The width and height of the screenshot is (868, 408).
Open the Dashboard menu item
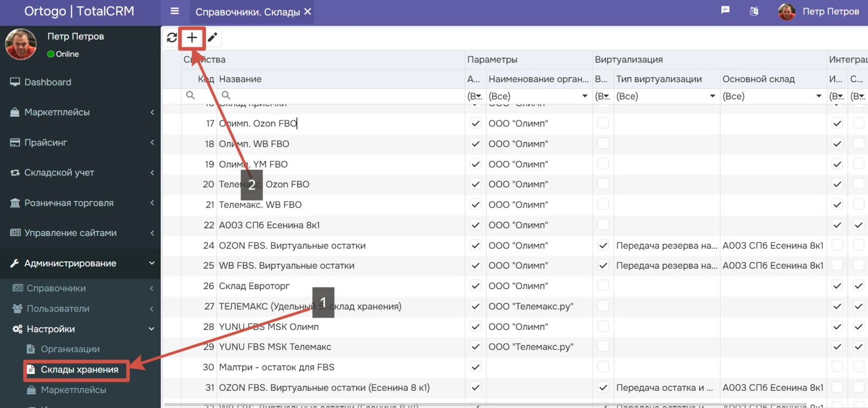[80, 82]
